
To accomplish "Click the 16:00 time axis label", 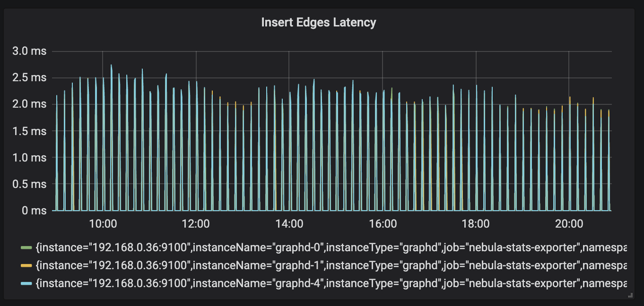I will (x=382, y=223).
